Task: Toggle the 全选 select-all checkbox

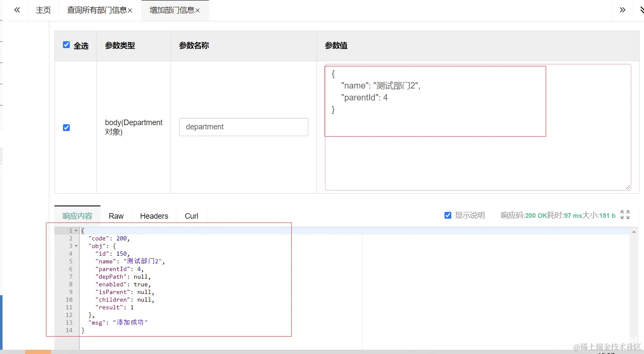Action: click(x=66, y=44)
